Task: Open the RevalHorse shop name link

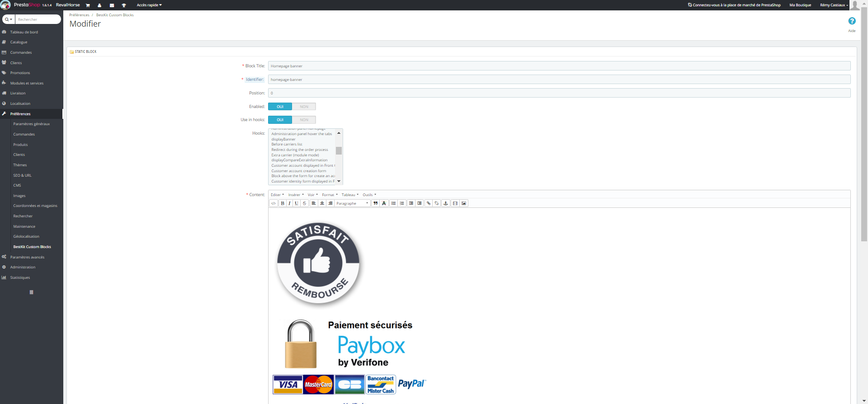Action: (x=68, y=5)
